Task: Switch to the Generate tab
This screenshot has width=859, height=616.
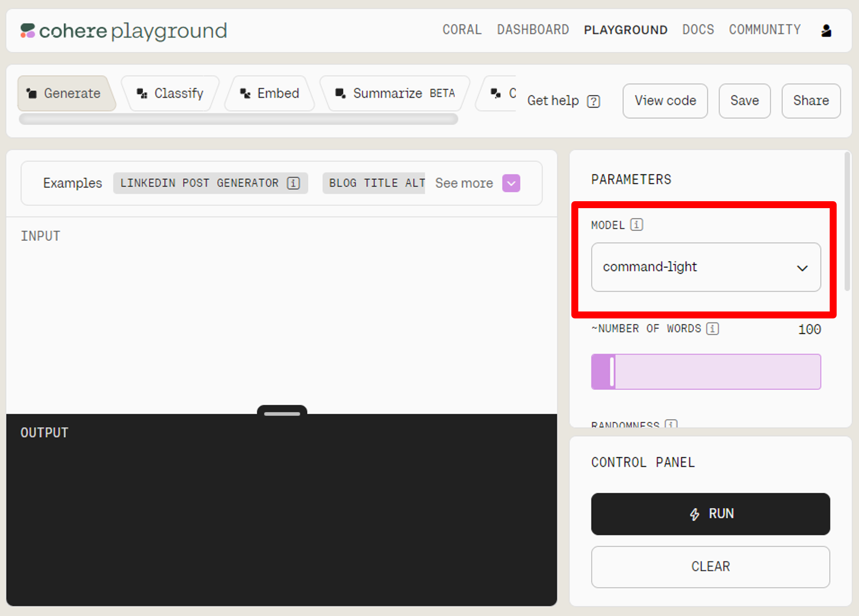Action: [x=67, y=93]
